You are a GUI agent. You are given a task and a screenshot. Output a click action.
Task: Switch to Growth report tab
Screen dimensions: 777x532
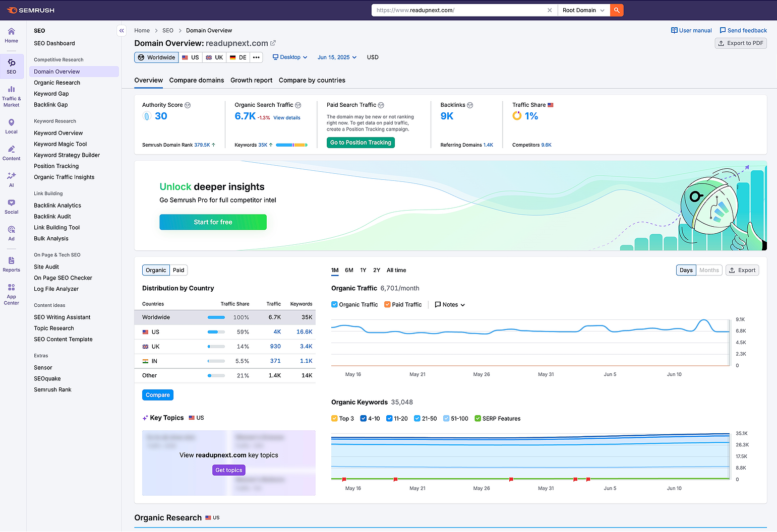[x=252, y=81]
